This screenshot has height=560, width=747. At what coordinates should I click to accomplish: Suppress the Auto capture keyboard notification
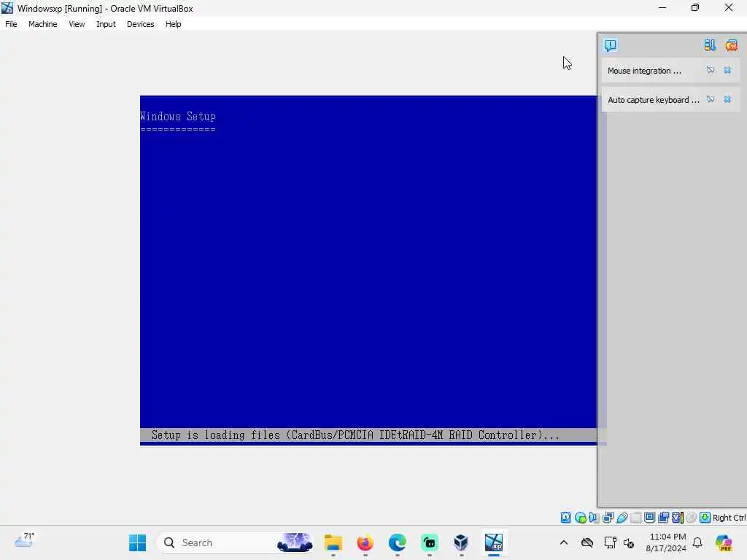[x=711, y=99]
